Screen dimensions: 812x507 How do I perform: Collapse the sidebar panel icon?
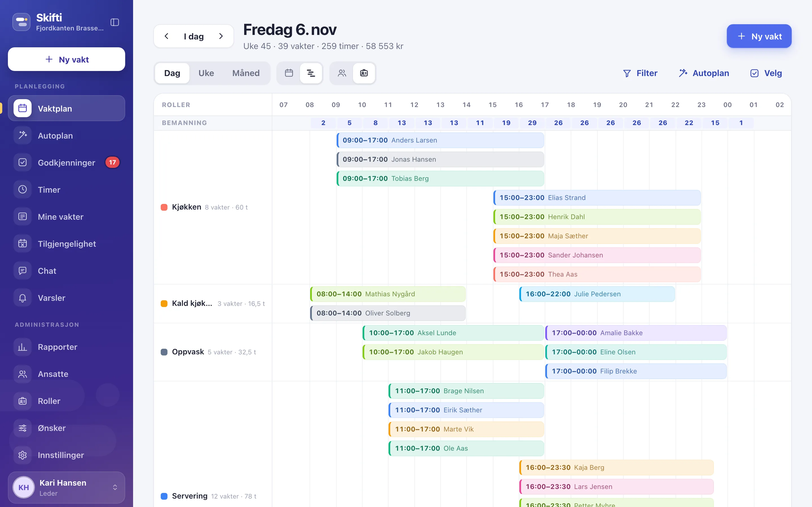click(x=115, y=22)
